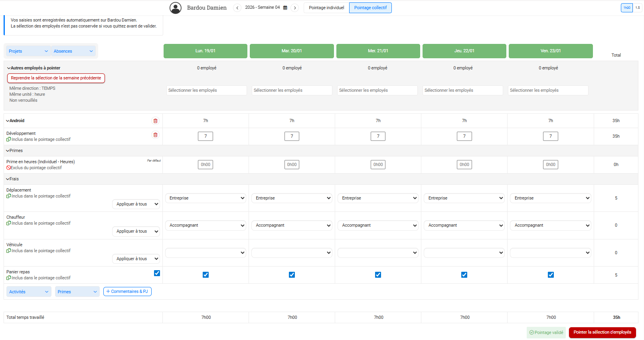The image size is (644, 340).
Task: Open the Activités dropdown at the bottom
Action: coord(29,292)
